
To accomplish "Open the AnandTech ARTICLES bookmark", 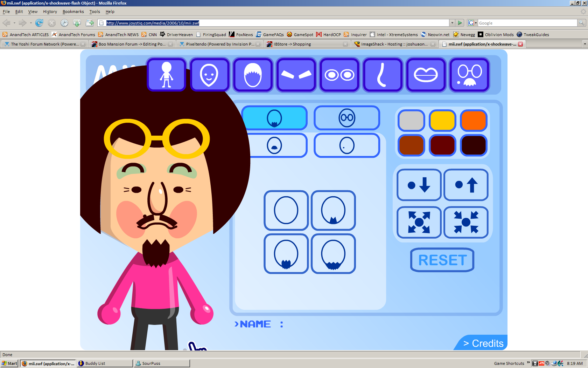I will pyautogui.click(x=26, y=35).
